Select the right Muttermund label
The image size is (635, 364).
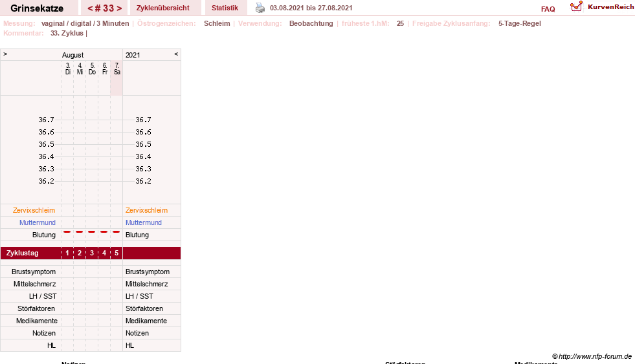click(x=143, y=222)
